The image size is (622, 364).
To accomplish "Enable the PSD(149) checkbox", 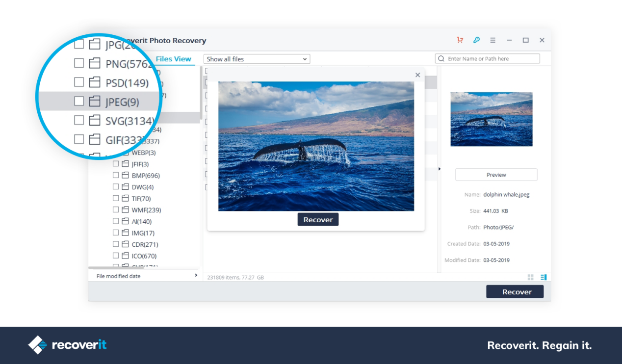I will [x=78, y=82].
